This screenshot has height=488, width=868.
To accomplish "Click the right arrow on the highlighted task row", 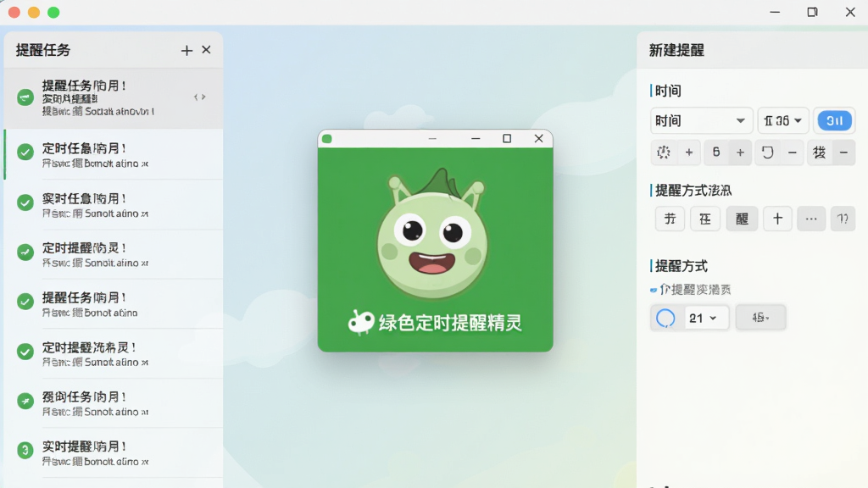I will (203, 97).
